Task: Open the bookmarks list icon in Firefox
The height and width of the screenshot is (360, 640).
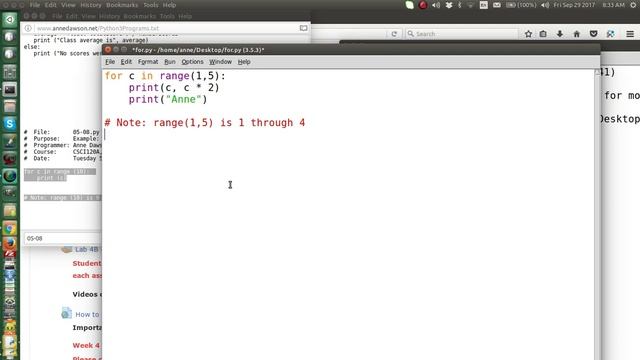Action: tap(543, 34)
